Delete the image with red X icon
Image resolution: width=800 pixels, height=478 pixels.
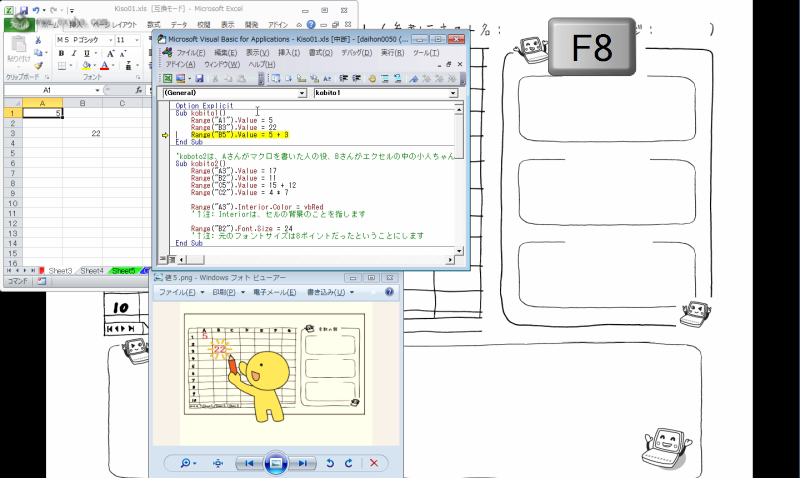point(374,463)
